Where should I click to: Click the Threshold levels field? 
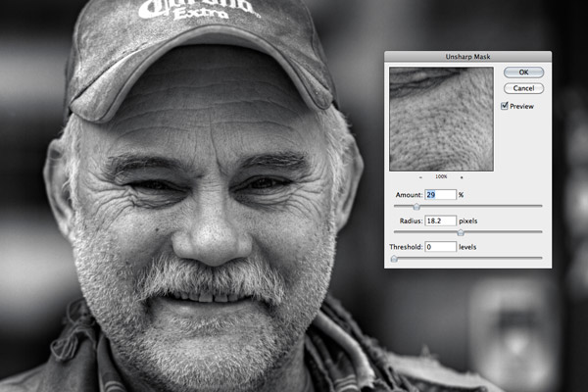tap(440, 247)
